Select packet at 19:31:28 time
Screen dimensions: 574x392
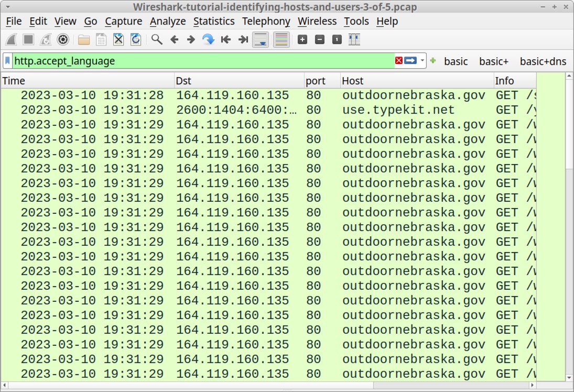tap(269, 95)
